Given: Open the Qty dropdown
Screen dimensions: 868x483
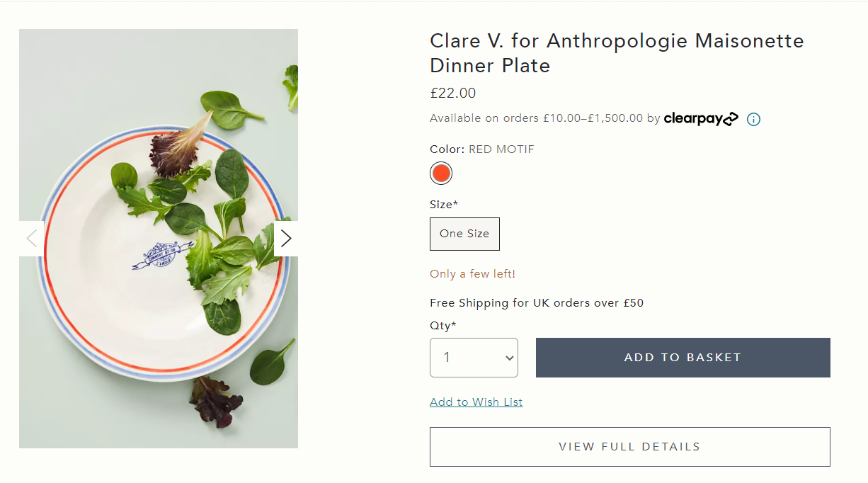Looking at the screenshot, I should [x=474, y=358].
